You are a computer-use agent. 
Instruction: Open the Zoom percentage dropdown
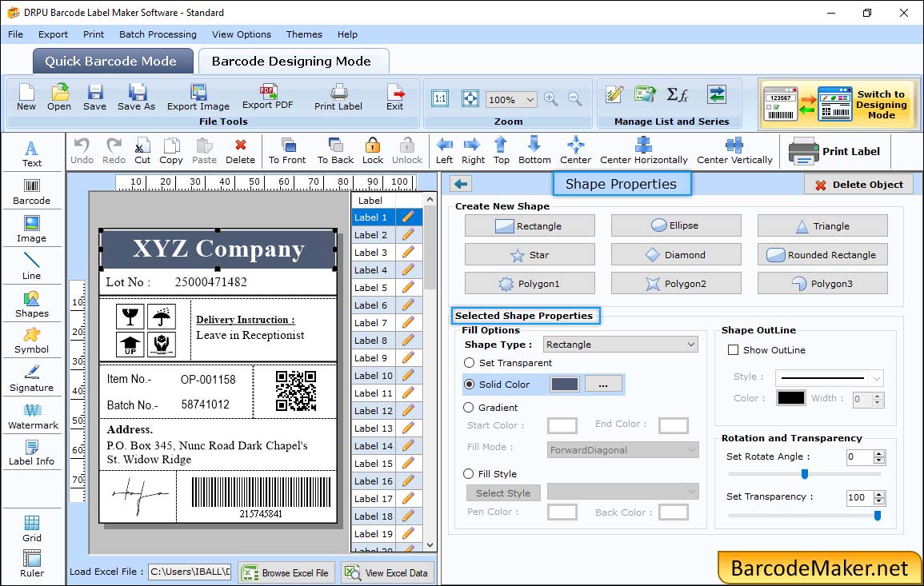click(530, 99)
